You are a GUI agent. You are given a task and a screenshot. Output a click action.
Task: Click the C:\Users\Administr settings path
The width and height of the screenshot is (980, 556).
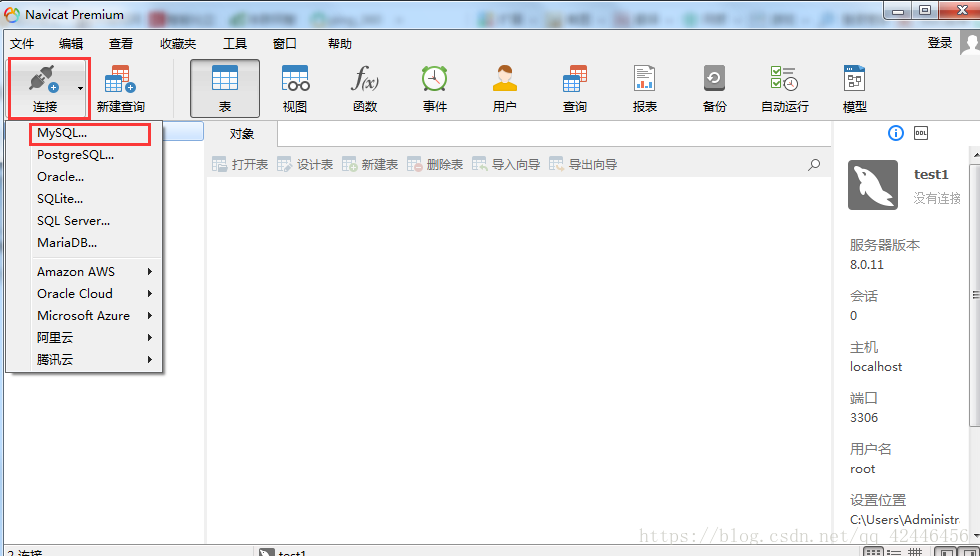click(x=904, y=519)
